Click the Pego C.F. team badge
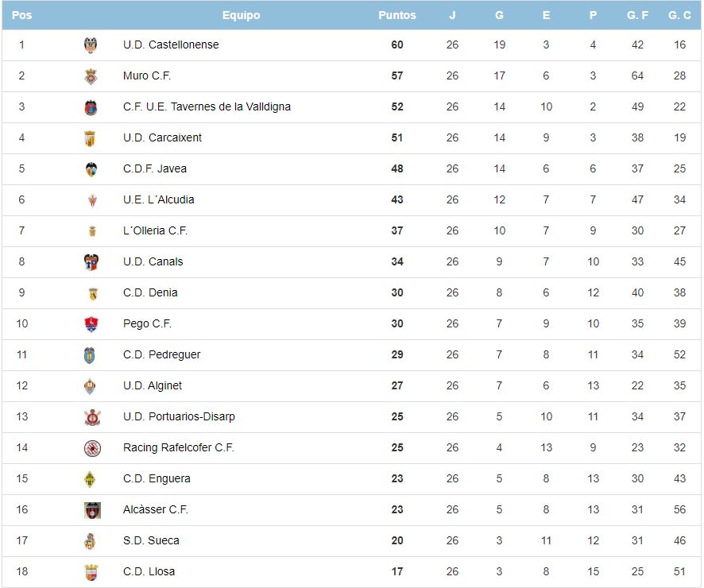 pyautogui.click(x=91, y=324)
